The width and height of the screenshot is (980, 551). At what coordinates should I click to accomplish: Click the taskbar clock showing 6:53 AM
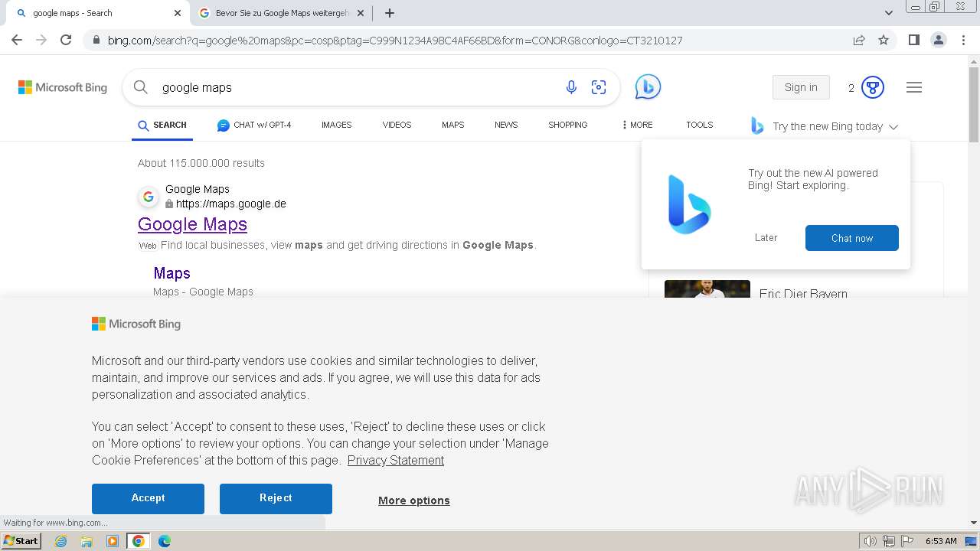tap(941, 541)
